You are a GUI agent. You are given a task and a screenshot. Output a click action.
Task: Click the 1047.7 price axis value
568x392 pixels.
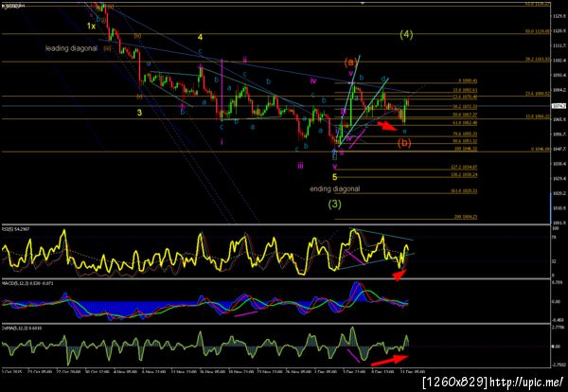tap(559, 149)
